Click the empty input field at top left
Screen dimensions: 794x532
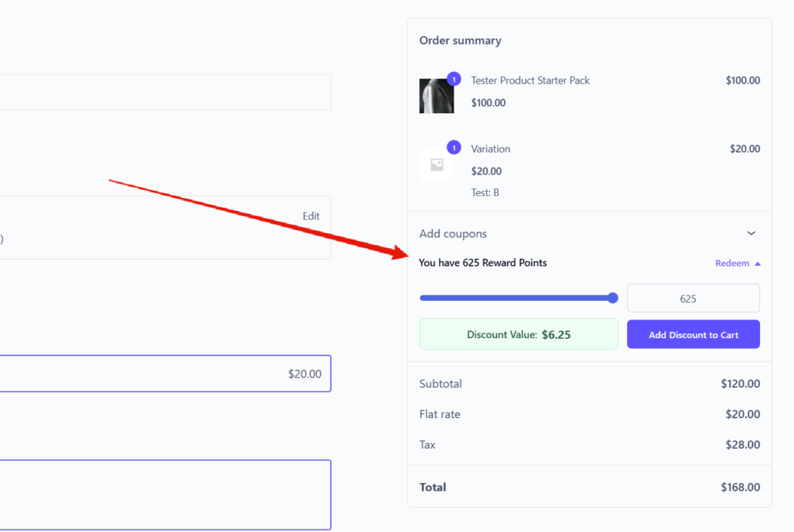(x=164, y=92)
